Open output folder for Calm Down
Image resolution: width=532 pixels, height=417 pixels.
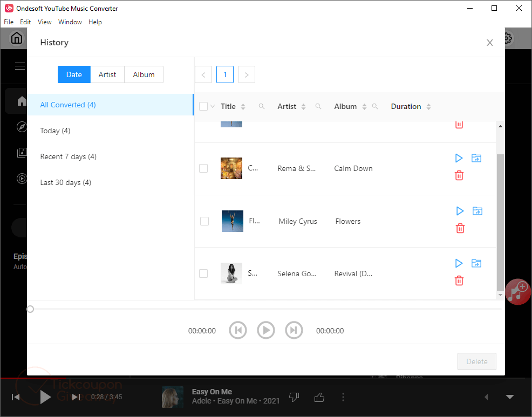point(476,158)
